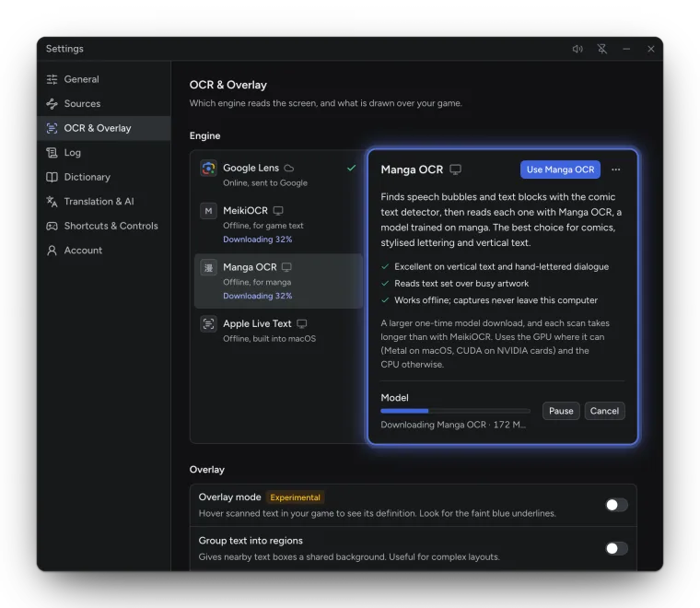Click the cloud icon beside Google Lens
700x608 pixels.
click(x=289, y=169)
